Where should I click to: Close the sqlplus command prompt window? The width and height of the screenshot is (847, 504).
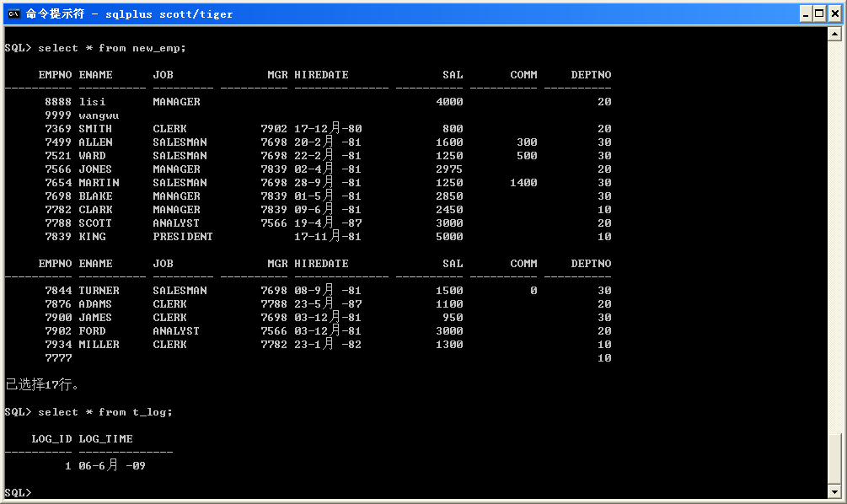(834, 13)
